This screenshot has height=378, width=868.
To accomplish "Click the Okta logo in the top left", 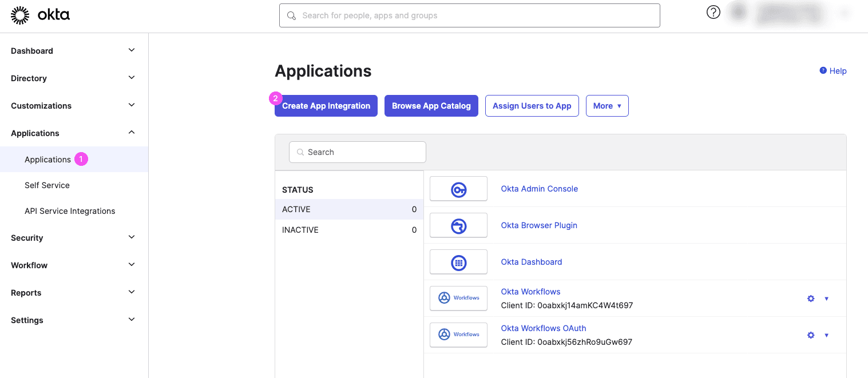I will 40,14.
